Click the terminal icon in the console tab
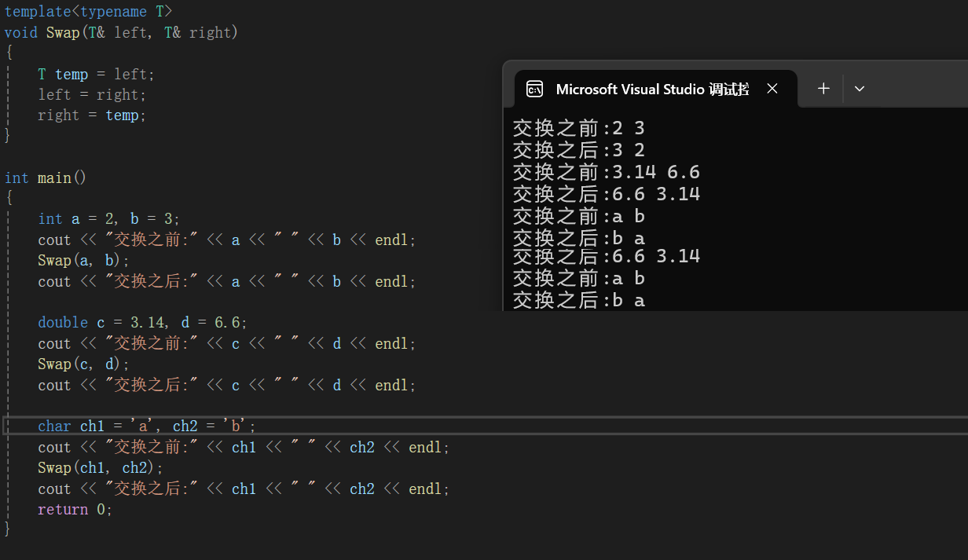968x560 pixels. pyautogui.click(x=535, y=89)
